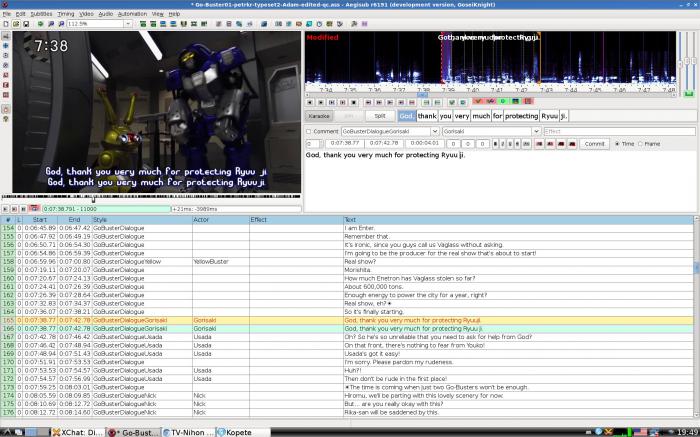
Task: Select the Rotate XY visual tool
Action: point(6,65)
